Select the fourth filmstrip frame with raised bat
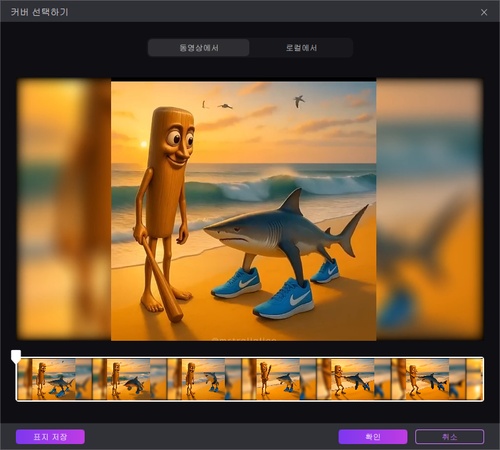 click(279, 379)
